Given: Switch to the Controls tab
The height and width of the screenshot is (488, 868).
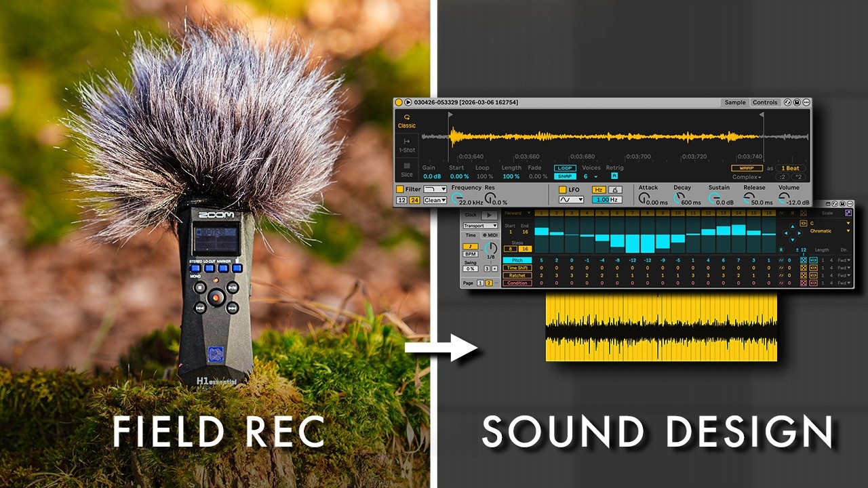Looking at the screenshot, I should 765,102.
